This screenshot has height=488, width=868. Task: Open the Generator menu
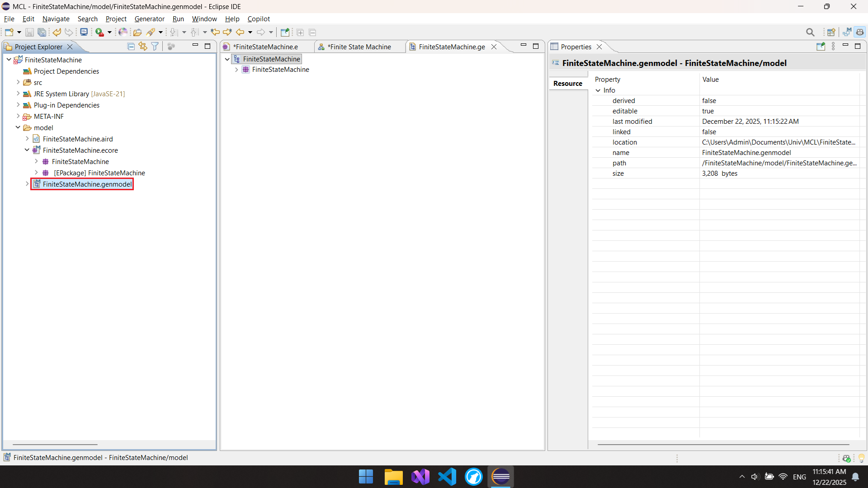149,19
